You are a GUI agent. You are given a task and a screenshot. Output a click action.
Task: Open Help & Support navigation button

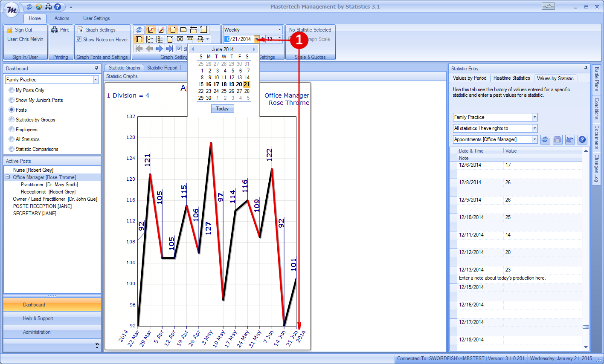coord(52,318)
